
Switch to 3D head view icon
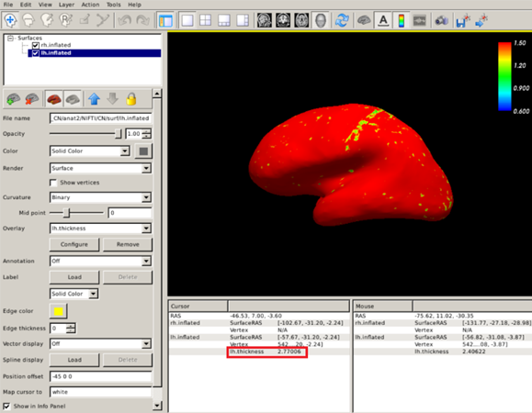(321, 20)
